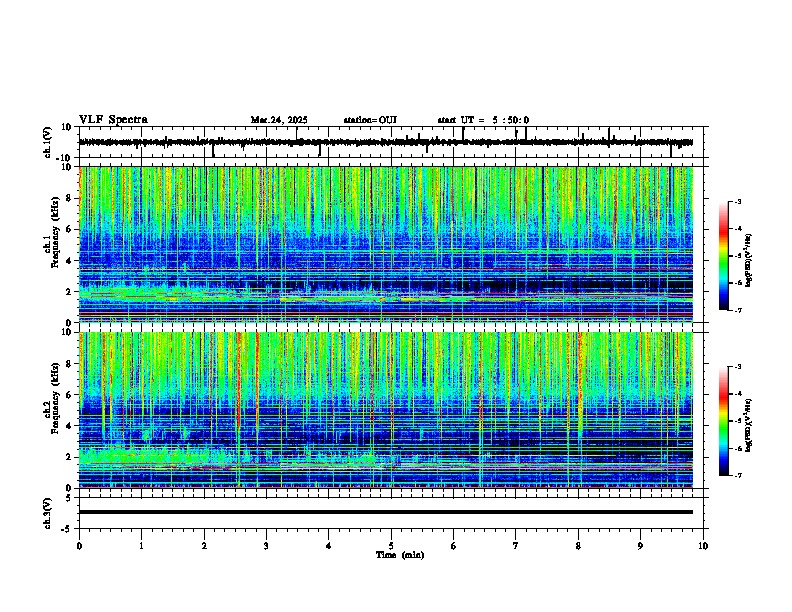This screenshot has height=612, width=792.
Task: Click time axis tick label '6'
Action: click(454, 546)
